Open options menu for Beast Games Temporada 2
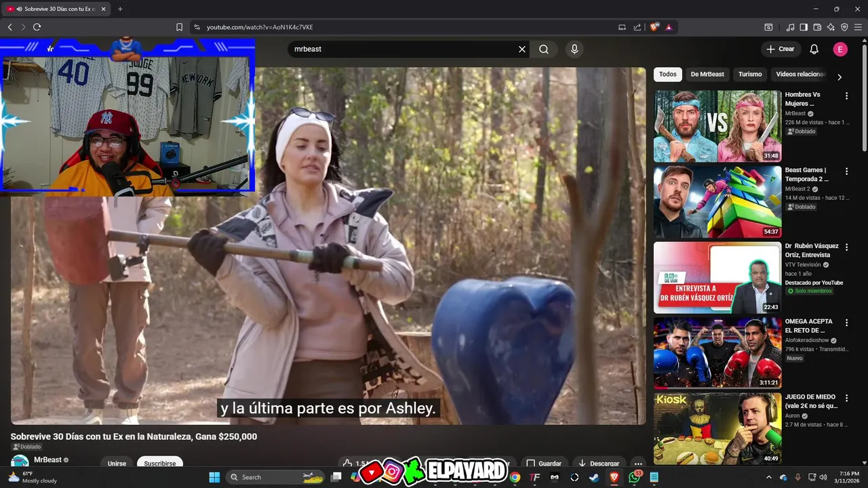 846,171
